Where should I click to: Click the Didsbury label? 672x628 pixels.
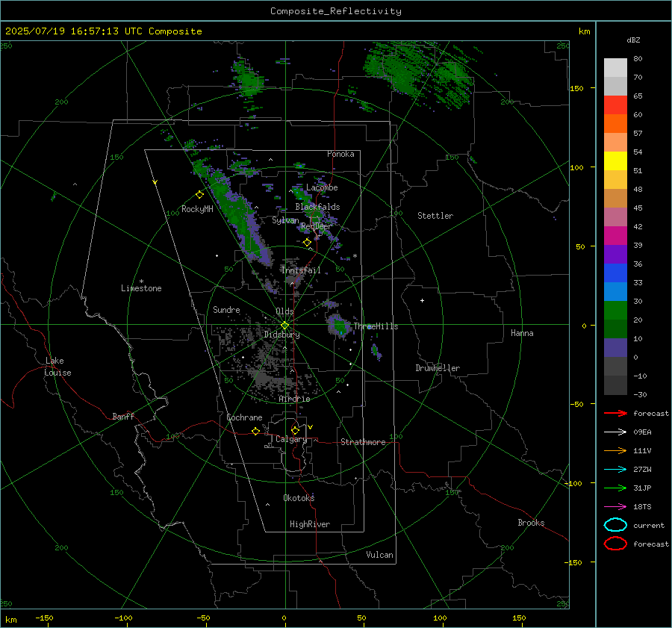click(281, 335)
